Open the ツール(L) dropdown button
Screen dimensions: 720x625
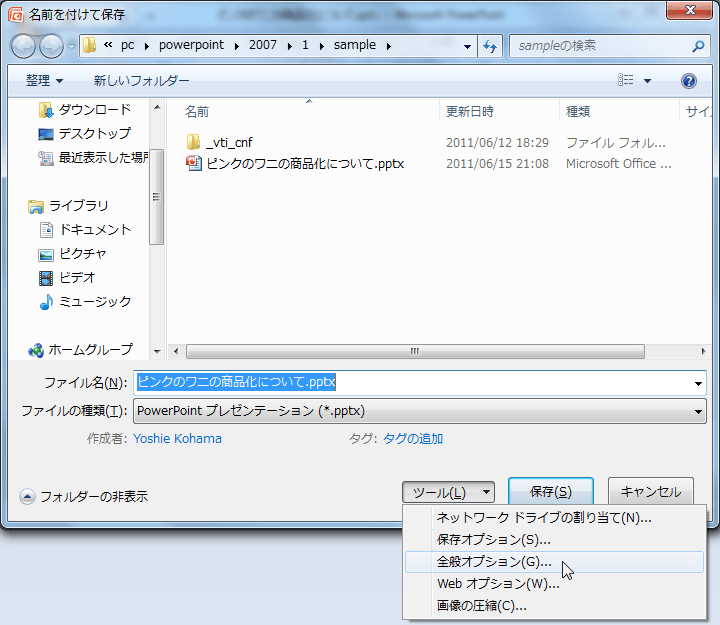448,492
